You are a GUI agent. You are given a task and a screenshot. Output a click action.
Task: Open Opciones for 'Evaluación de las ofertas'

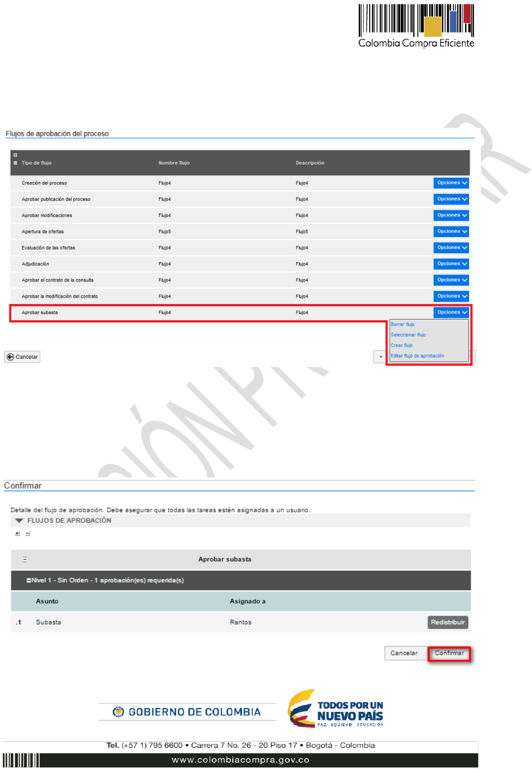tap(451, 247)
